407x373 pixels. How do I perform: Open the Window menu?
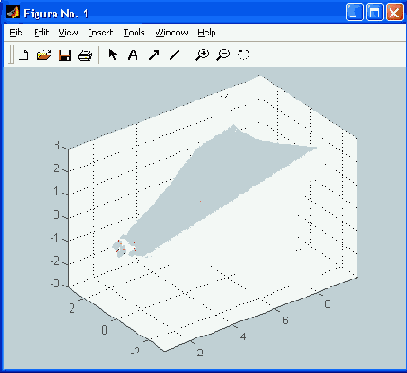tap(171, 33)
